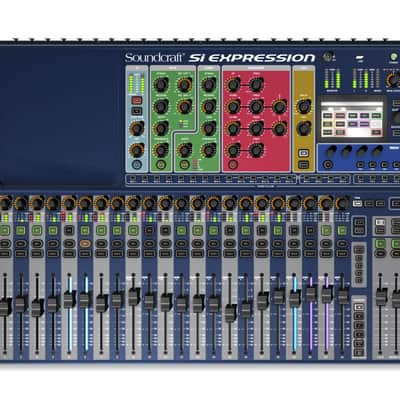Image resolution: width=400 pixels, height=400 pixels.
Task: Tap the round button at bottom of light-blue section
Action: tap(136, 164)
